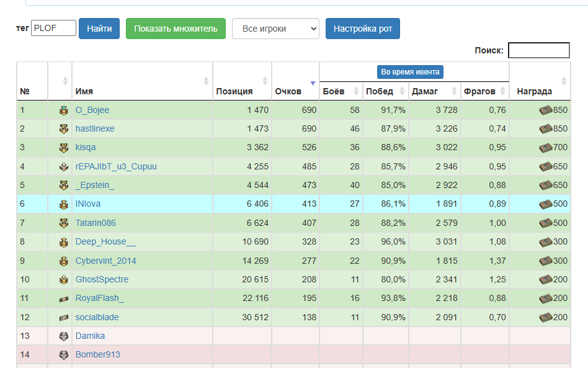Click Cybervint_2014's rank badge icon
Image resolution: width=588 pixels, height=368 pixels.
[x=64, y=261]
